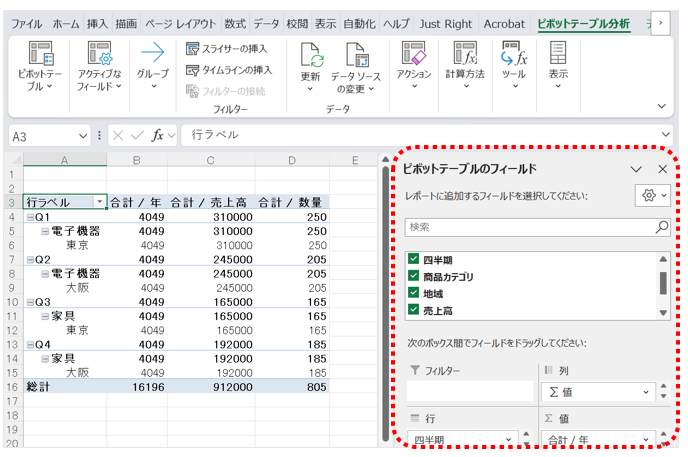
Task: Select the value 245000 in the Q2 row
Action: pyautogui.click(x=211, y=260)
